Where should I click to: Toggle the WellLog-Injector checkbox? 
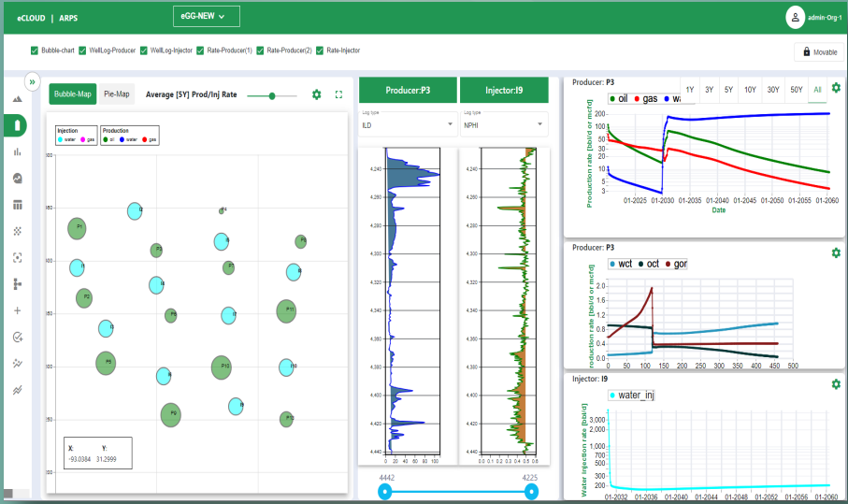point(144,50)
